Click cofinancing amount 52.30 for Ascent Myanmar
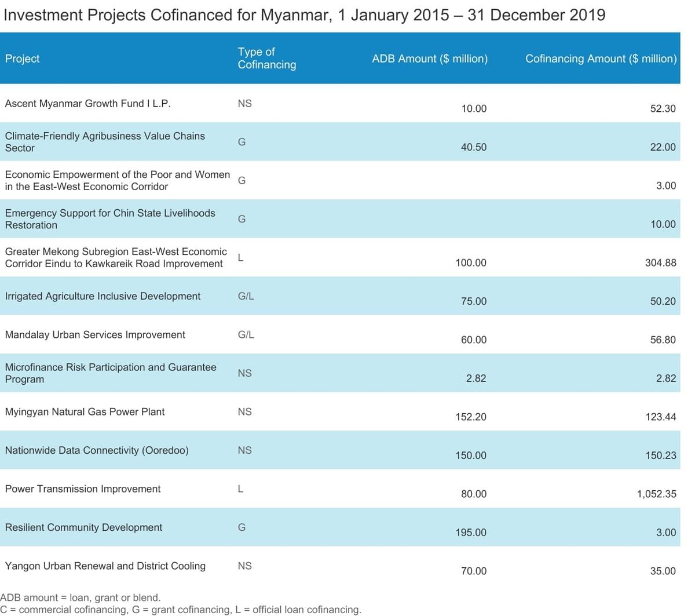 [663, 108]
